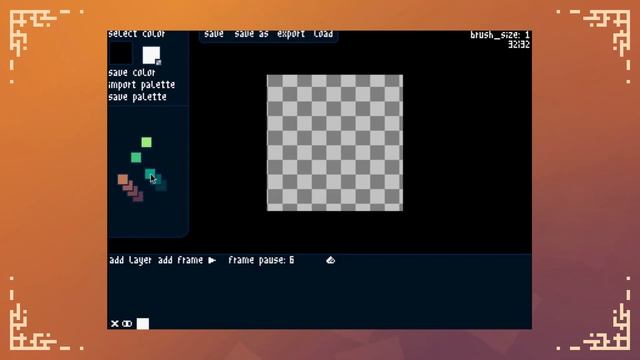The image size is (640, 360).
Task: Choose the light green palette color
Action: point(147,142)
